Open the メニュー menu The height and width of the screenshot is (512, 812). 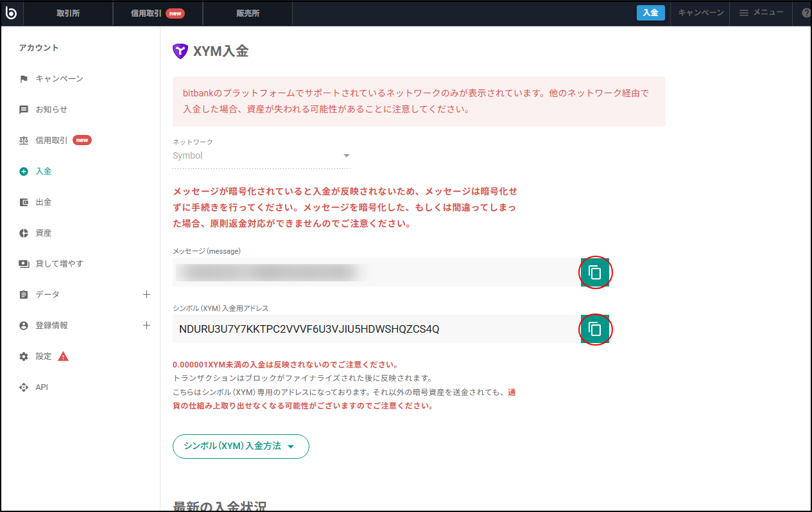pyautogui.click(x=761, y=13)
